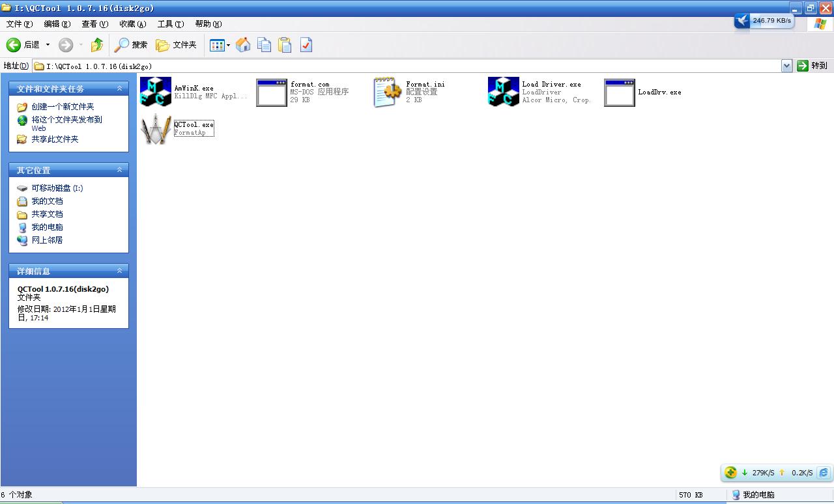Open 共享文档 location
The image size is (834, 504).
coord(47,214)
